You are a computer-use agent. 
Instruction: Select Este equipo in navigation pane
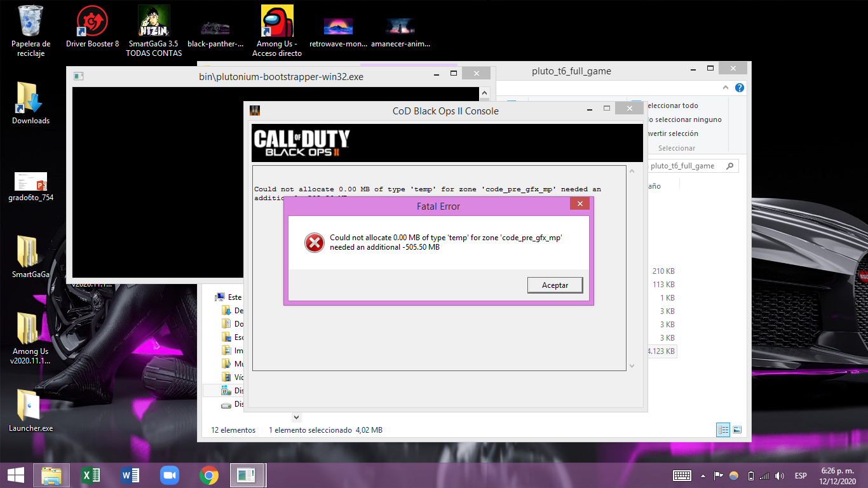point(229,297)
